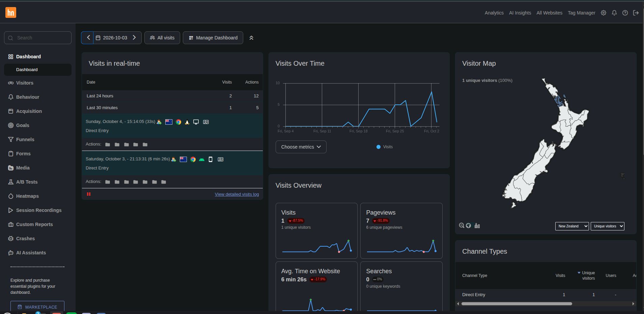Show world view on Visitor Map
This screenshot has height=314, width=644.
(468, 225)
